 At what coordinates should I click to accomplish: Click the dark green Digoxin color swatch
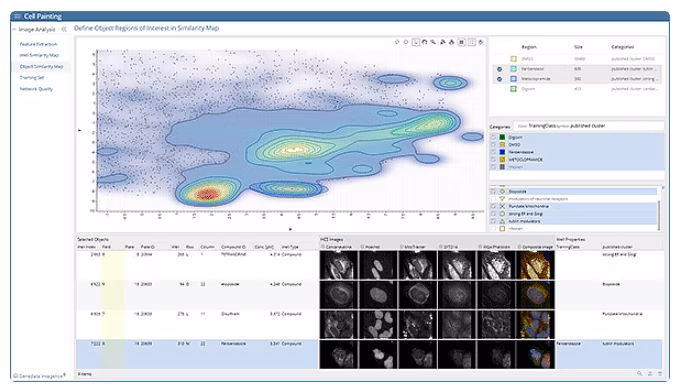click(502, 137)
